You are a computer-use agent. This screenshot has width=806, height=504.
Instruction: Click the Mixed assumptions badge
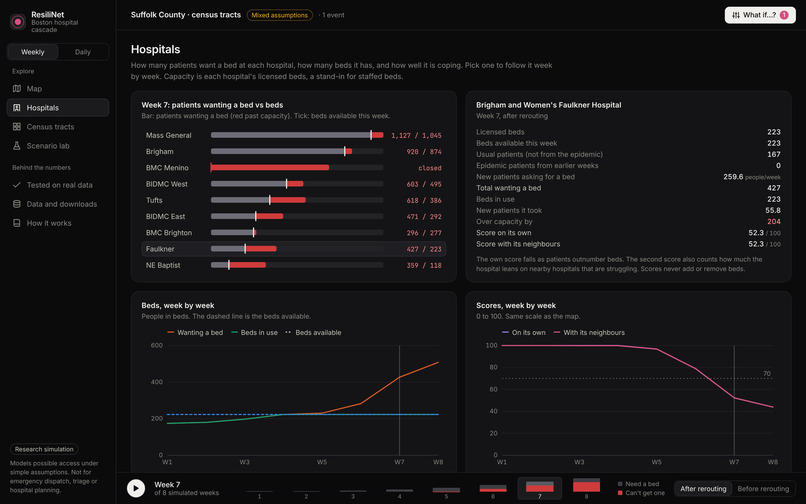[x=280, y=15]
